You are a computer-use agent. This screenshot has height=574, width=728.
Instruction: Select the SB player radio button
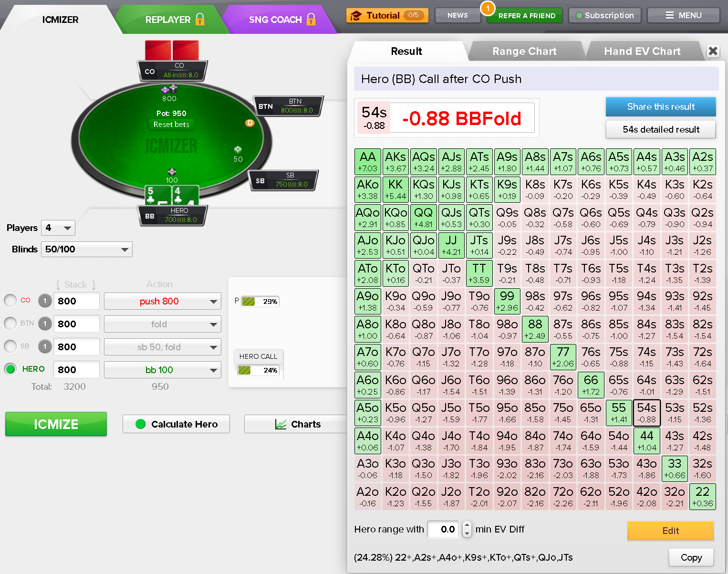pos(10,346)
